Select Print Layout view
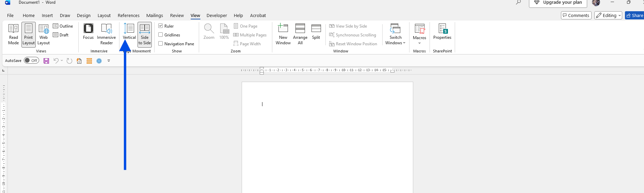This screenshot has height=193, width=644. [x=29, y=34]
